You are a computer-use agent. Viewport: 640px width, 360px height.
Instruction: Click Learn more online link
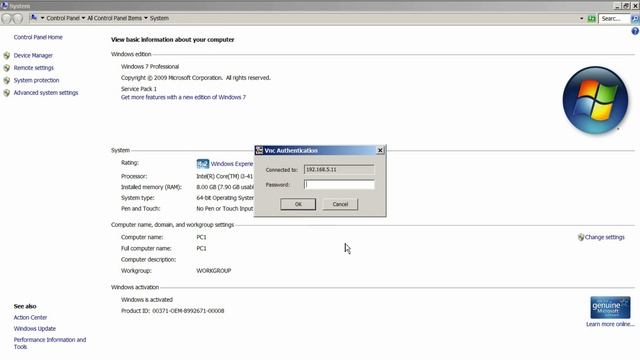click(610, 324)
